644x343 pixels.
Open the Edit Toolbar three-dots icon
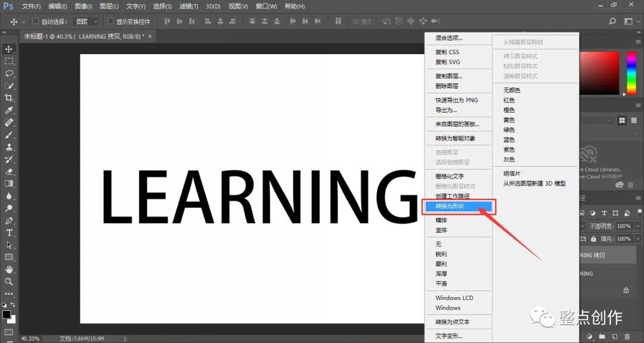tap(8, 294)
